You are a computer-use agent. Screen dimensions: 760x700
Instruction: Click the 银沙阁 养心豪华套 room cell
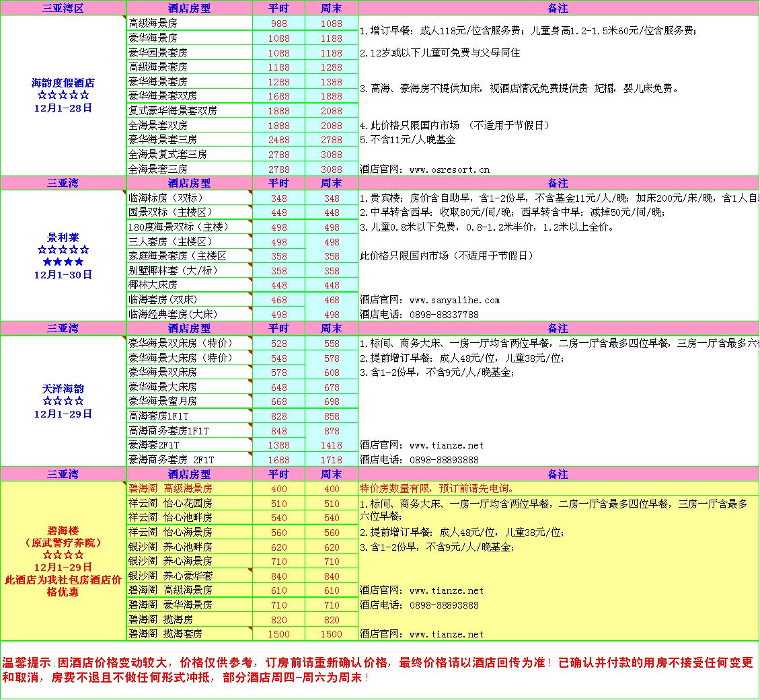pyautogui.click(x=171, y=576)
